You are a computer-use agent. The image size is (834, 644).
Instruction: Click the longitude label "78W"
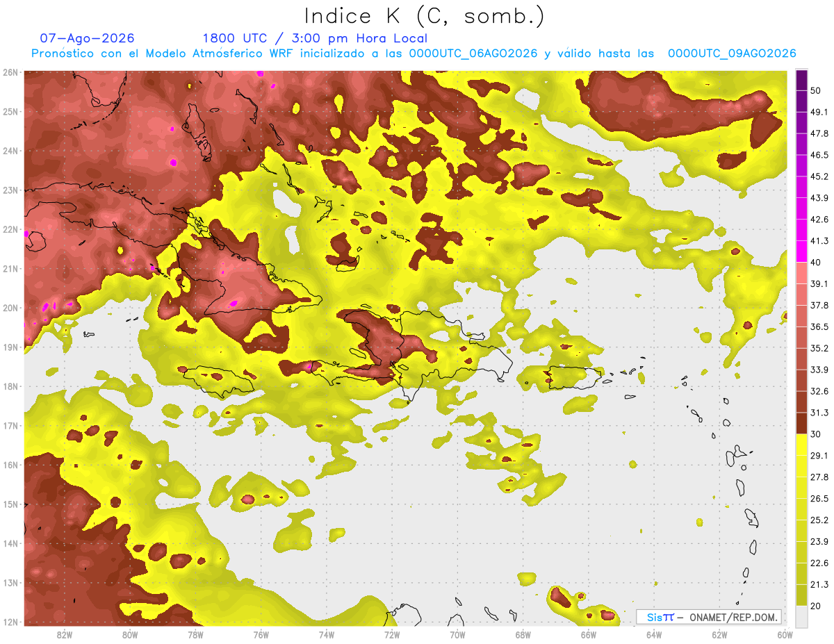[x=195, y=634]
